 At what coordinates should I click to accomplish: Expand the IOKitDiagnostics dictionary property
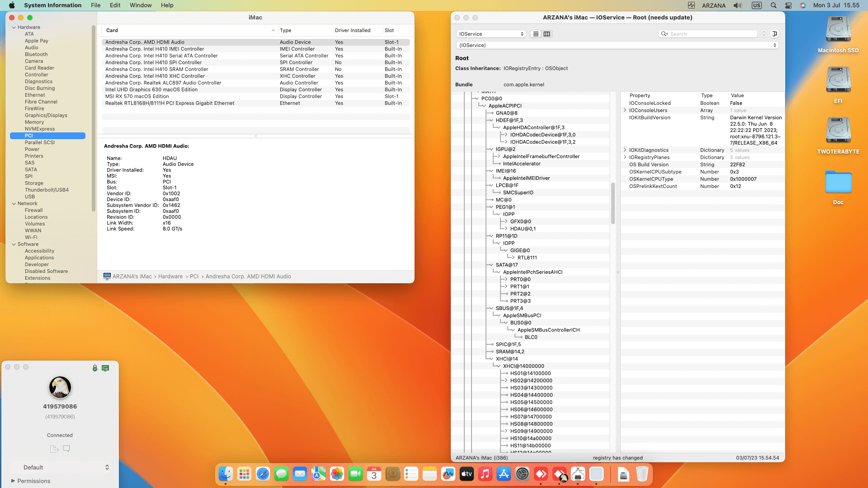[625, 150]
